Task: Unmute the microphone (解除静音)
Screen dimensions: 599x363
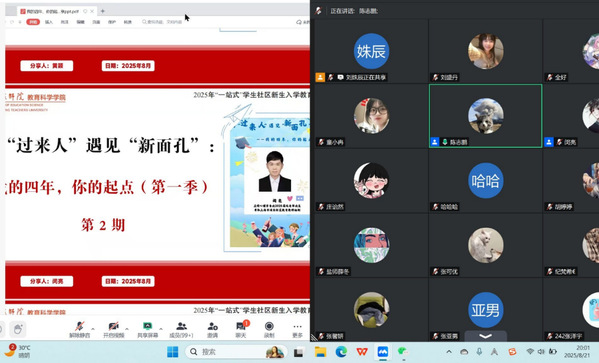Action: pos(79,329)
